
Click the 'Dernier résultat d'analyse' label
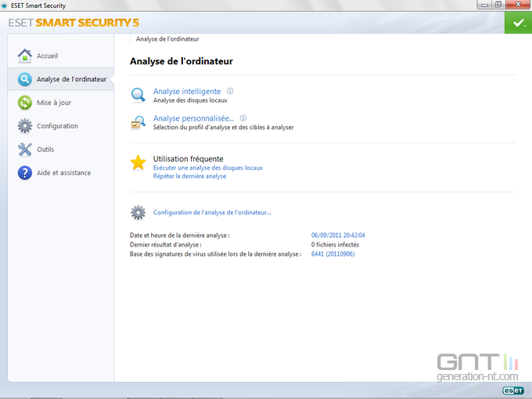(166, 245)
